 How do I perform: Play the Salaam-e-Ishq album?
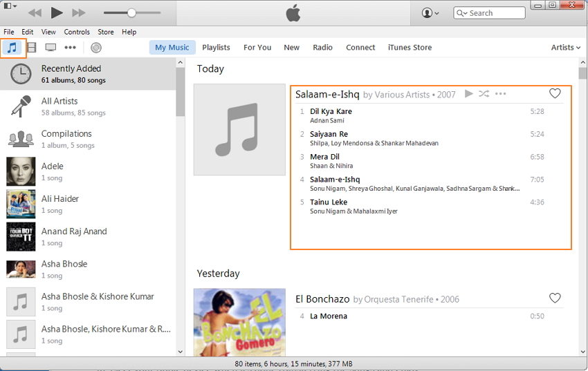[469, 94]
